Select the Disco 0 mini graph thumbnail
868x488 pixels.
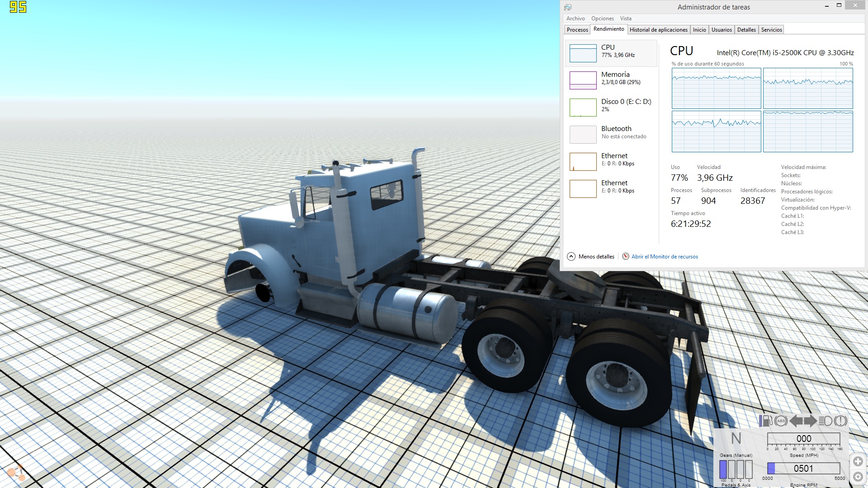583,107
